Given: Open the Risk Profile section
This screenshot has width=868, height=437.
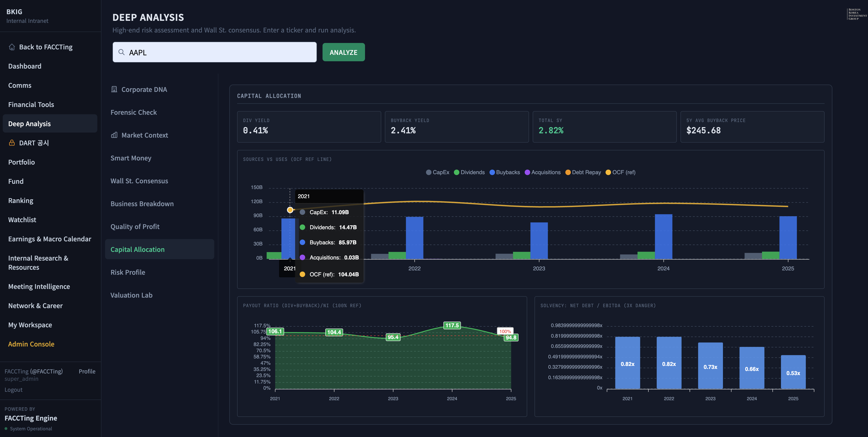Looking at the screenshot, I should click(x=128, y=272).
